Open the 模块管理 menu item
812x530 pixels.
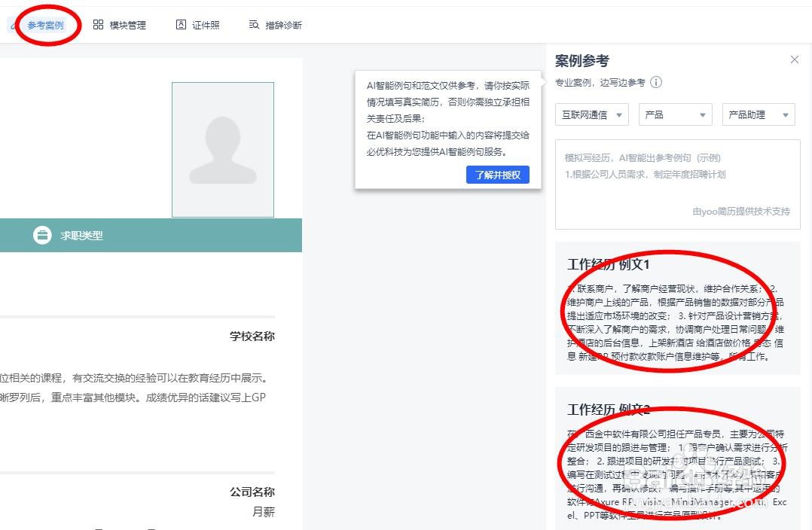click(120, 25)
